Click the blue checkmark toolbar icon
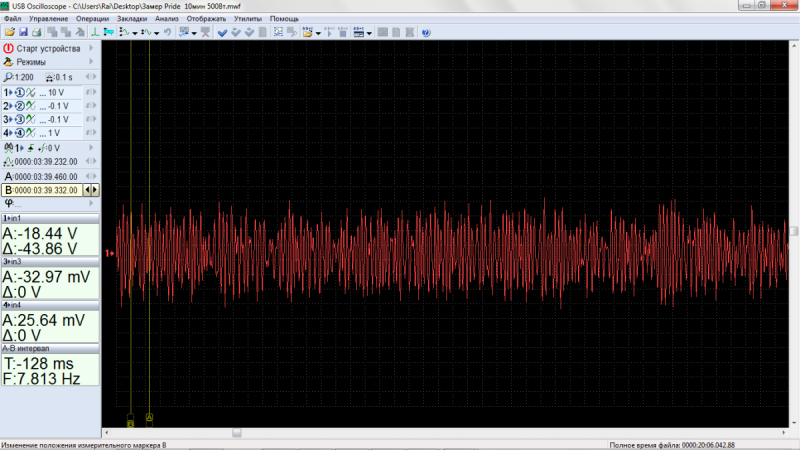 coord(222,32)
